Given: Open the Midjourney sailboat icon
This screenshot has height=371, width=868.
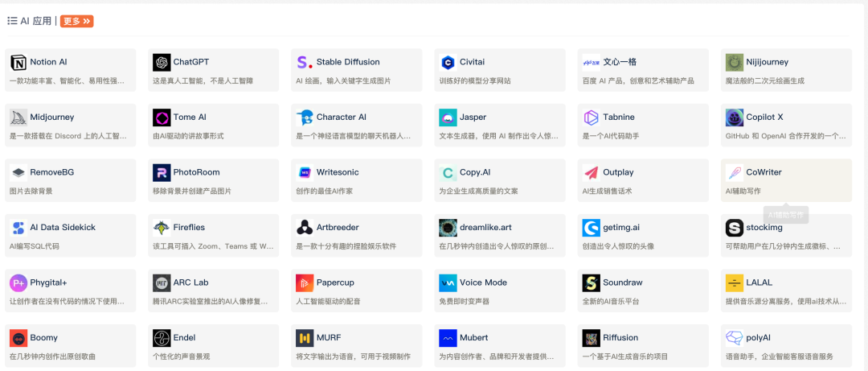Looking at the screenshot, I should tap(18, 117).
